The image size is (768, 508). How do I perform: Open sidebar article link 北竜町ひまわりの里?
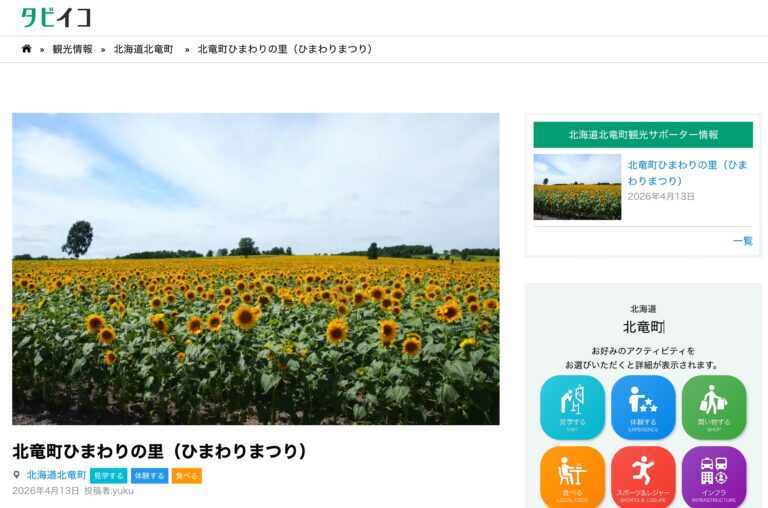point(687,172)
